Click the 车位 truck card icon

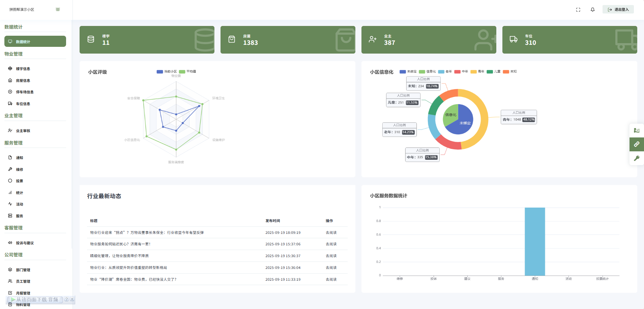[x=513, y=39]
